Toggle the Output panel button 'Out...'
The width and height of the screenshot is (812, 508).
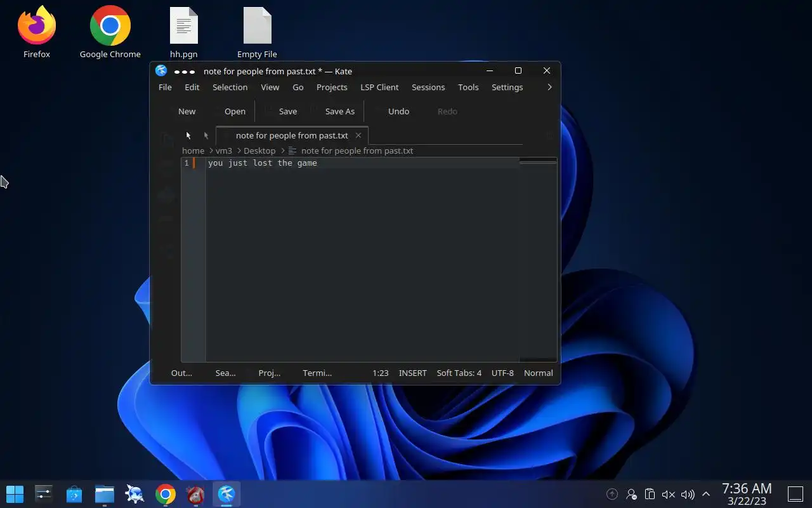181,373
